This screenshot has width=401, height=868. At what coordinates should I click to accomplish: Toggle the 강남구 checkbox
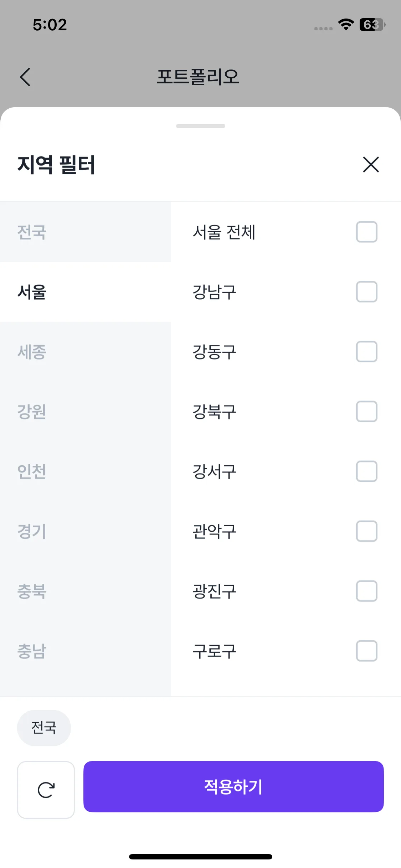366,292
